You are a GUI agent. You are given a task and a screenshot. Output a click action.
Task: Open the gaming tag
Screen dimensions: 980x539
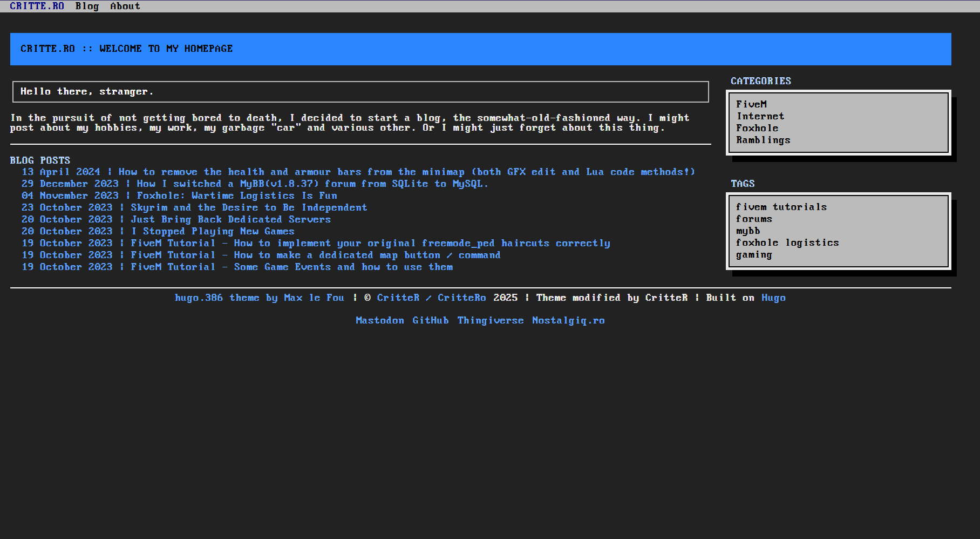point(753,254)
